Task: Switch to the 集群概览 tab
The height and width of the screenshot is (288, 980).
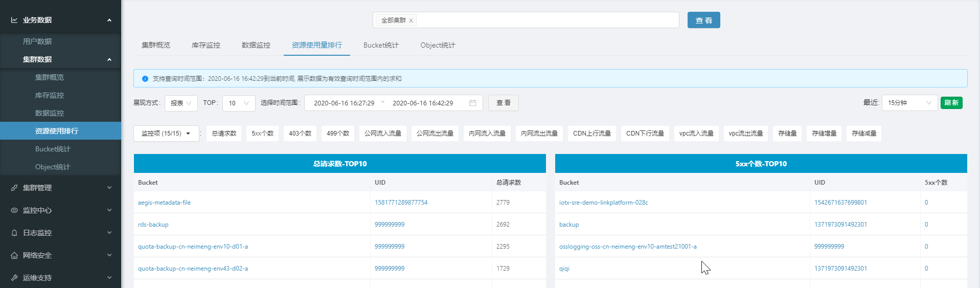Action: 156,45
